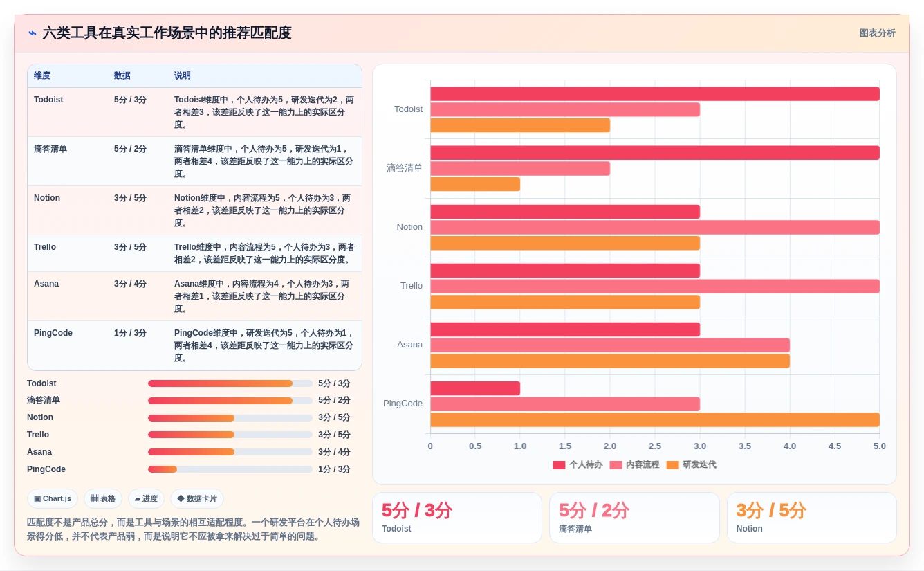Click the Todoist progress bar

(x=230, y=383)
